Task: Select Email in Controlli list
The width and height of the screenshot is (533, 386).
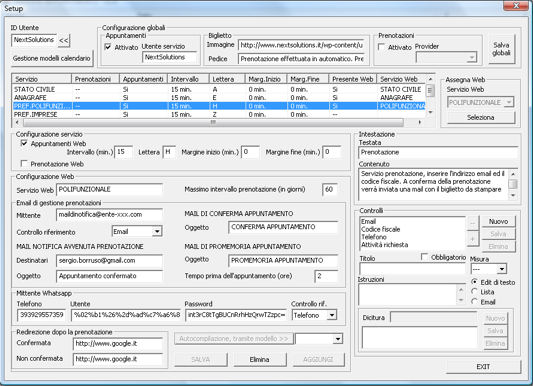Action: [x=413, y=222]
